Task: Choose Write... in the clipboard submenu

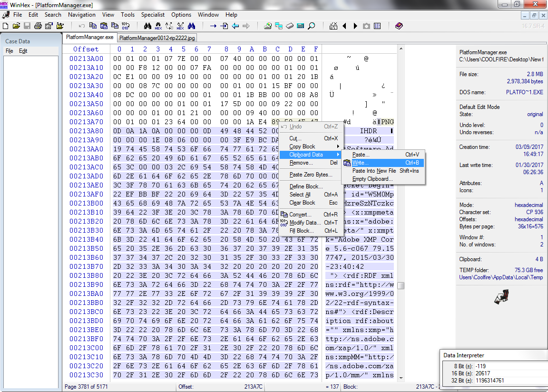Action: (383, 163)
